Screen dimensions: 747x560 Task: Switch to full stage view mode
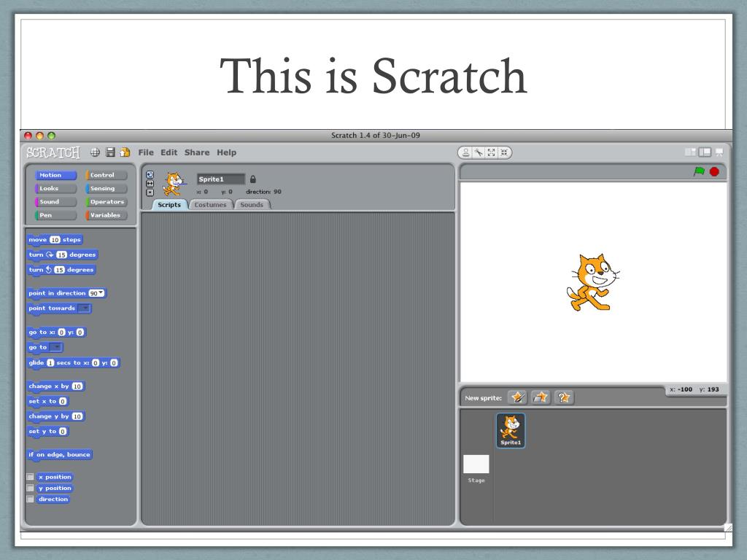(x=705, y=152)
